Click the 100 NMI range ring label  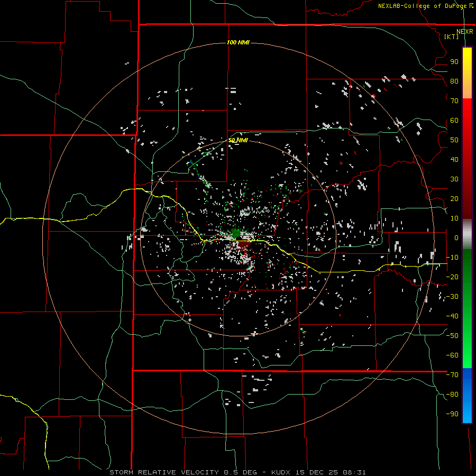pyautogui.click(x=238, y=42)
